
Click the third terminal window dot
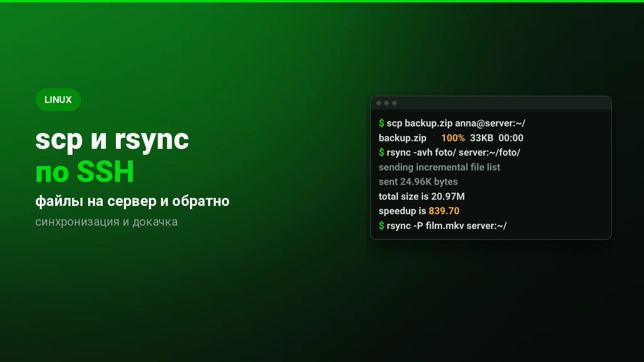[394, 103]
